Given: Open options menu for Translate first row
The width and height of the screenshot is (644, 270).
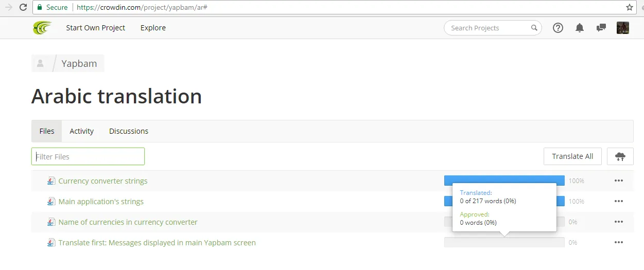Looking at the screenshot, I should coord(619,242).
